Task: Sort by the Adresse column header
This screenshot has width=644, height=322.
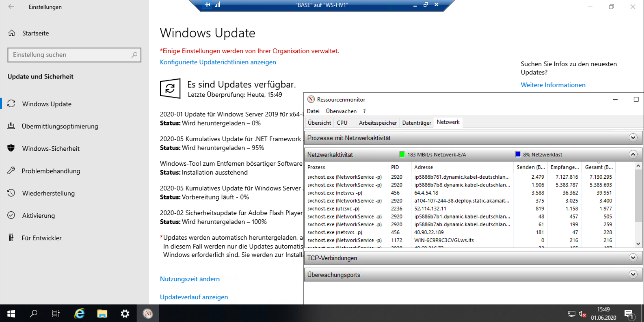Action: pos(462,167)
